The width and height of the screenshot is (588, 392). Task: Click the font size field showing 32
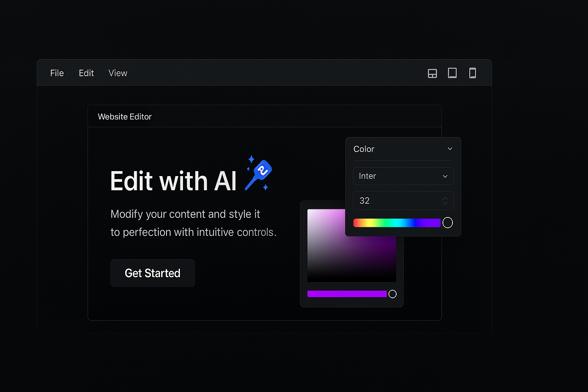coord(394,201)
